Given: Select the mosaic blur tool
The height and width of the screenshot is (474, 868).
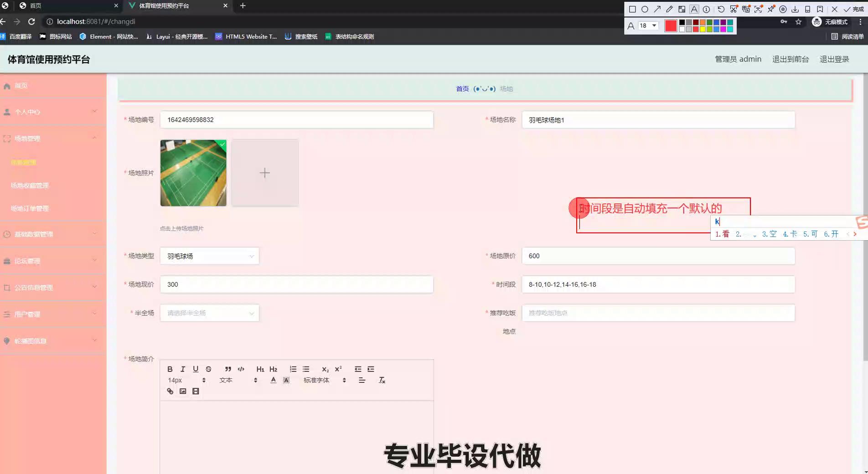Looking at the screenshot, I should (682, 9).
